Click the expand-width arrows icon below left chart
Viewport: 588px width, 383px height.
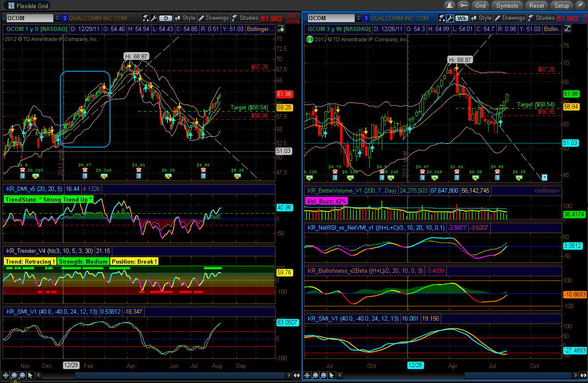(297, 375)
